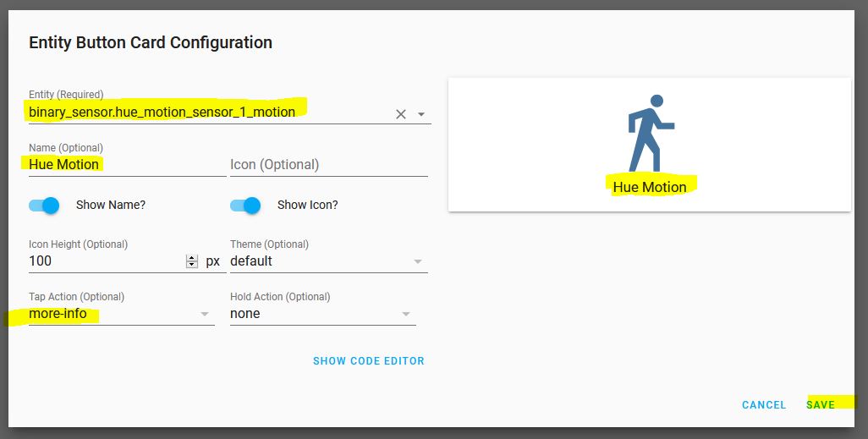Toggle the Show Icon switch
The height and width of the screenshot is (439, 868).
pyautogui.click(x=245, y=206)
